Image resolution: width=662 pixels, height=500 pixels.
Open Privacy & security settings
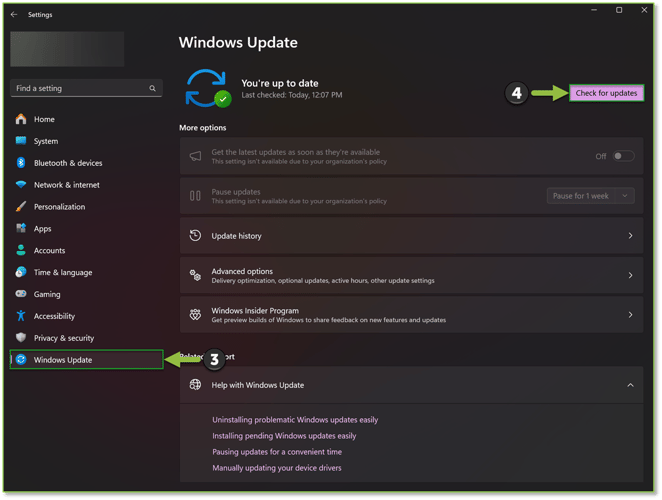coord(64,338)
